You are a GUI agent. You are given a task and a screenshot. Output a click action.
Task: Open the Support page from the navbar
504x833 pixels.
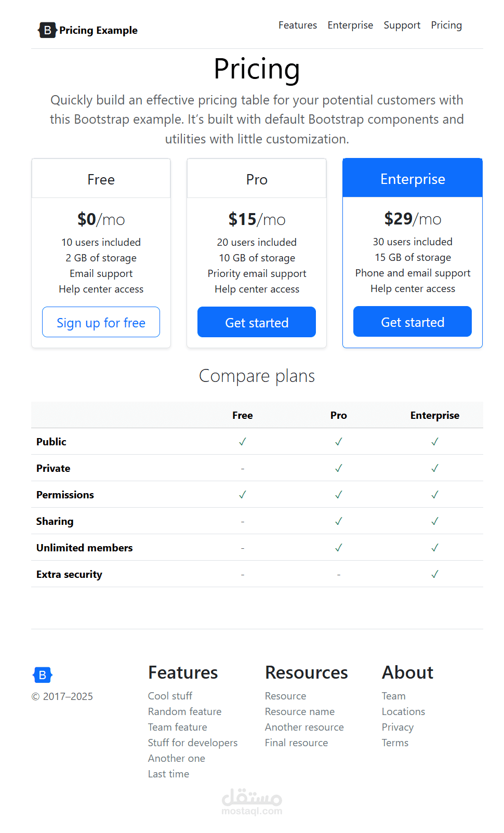[402, 25]
